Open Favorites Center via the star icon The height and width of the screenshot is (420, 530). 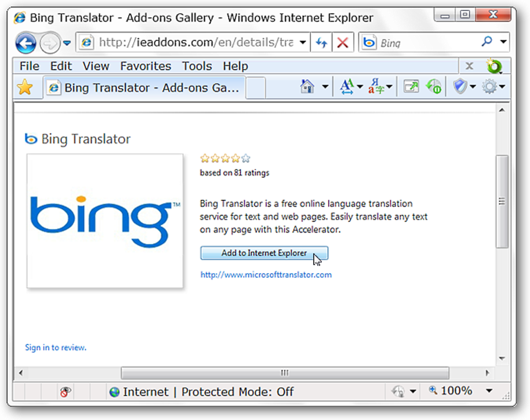click(25, 87)
